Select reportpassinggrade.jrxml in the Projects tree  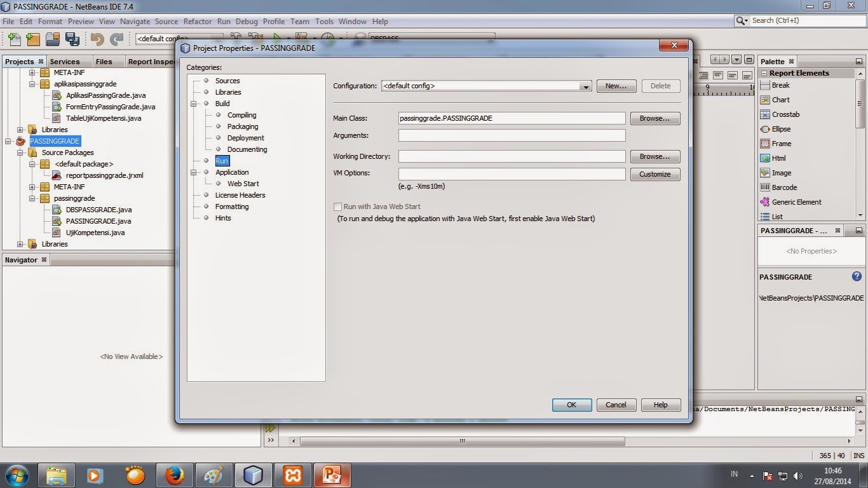pyautogui.click(x=105, y=175)
